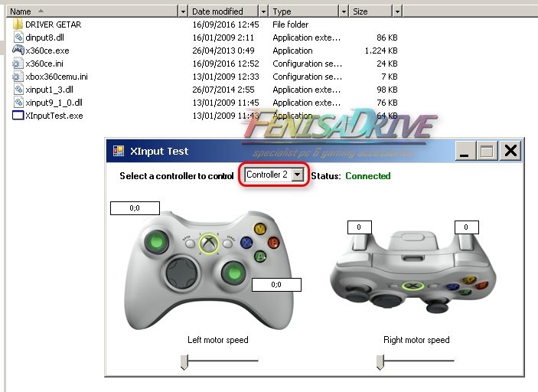Select the x360ce.ini file name
Image resolution: width=538 pixels, height=392 pixels.
(44, 64)
